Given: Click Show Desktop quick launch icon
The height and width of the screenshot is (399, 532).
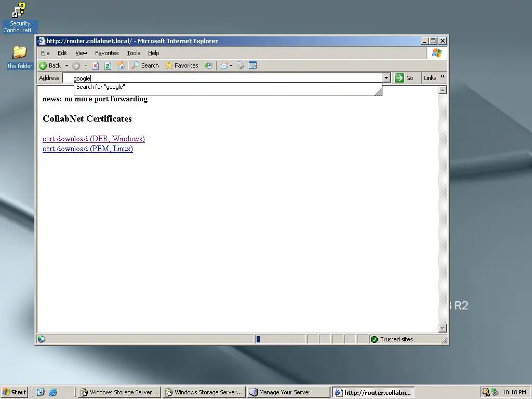Looking at the screenshot, I should pyautogui.click(x=41, y=392).
